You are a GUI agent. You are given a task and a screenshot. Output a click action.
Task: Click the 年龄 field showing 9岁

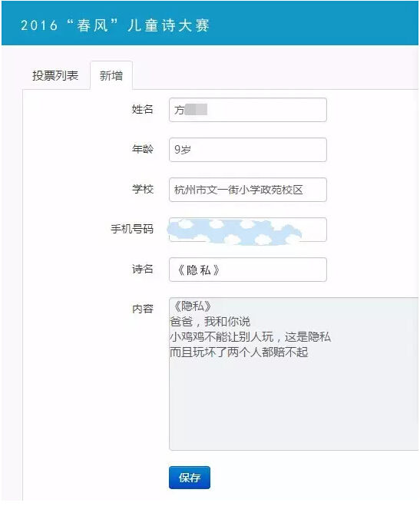(x=248, y=150)
